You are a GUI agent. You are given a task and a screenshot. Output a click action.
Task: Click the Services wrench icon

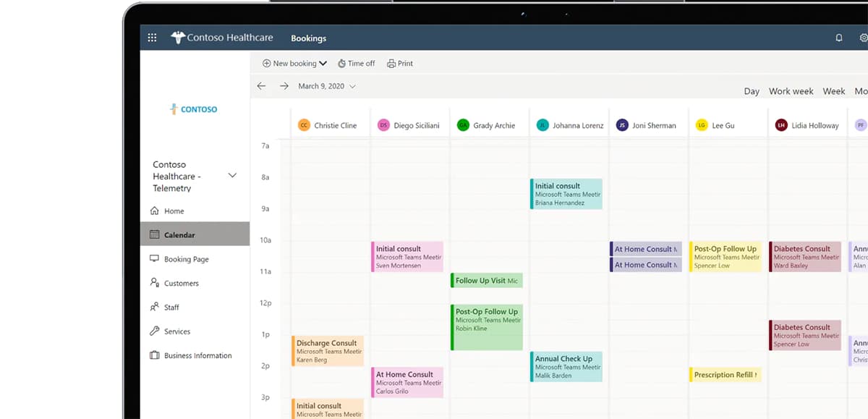[154, 331]
